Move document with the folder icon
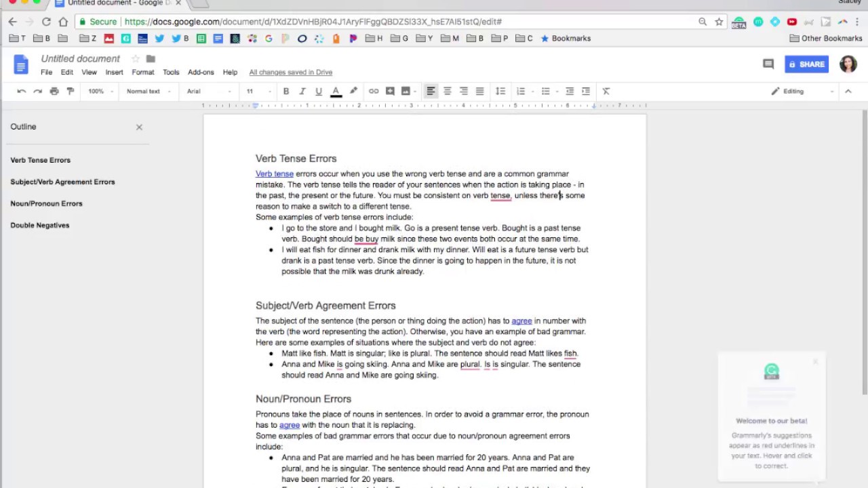The width and height of the screenshot is (868, 488). (x=151, y=59)
